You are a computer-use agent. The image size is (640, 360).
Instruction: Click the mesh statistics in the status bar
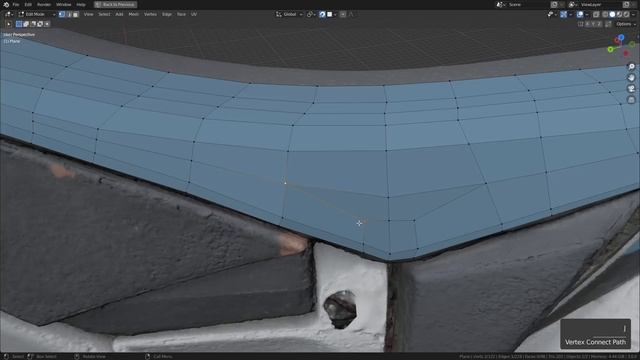(x=548, y=357)
